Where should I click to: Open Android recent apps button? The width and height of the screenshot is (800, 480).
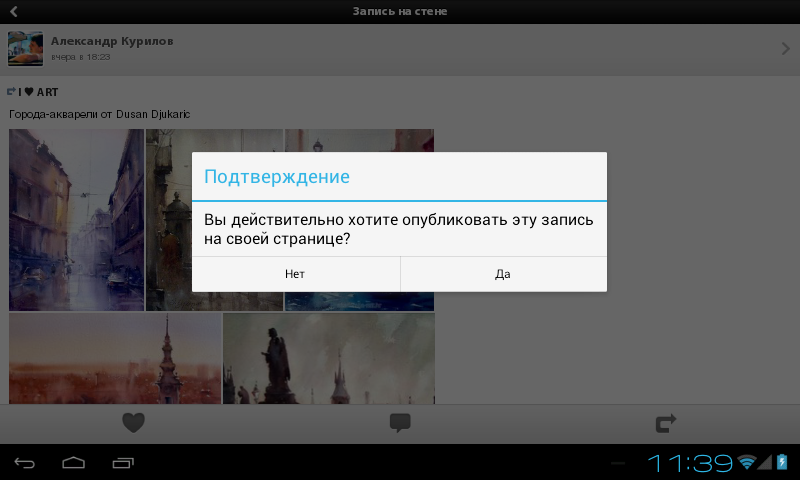[x=123, y=463]
